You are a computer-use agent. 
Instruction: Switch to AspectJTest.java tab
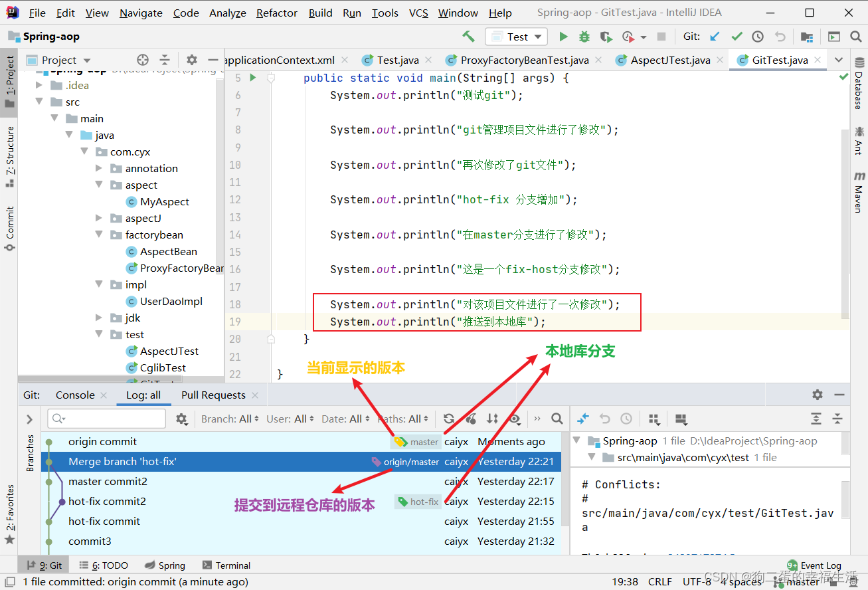tap(669, 60)
